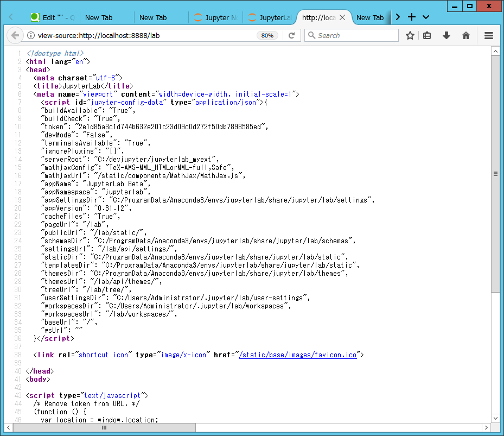The image size is (504, 436).
Task: Click horizontal scrollbar left arrow
Action: pyautogui.click(x=8, y=428)
